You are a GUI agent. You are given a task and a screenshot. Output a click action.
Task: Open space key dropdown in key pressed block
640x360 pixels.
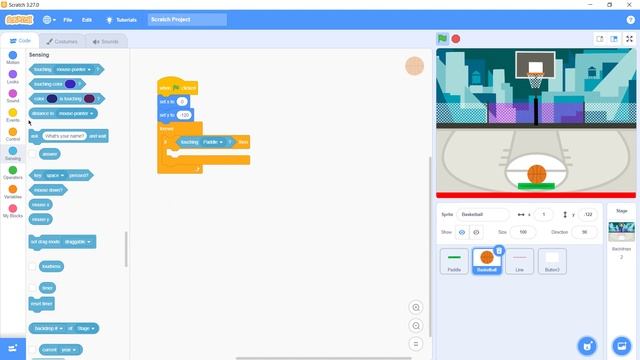tap(55, 176)
